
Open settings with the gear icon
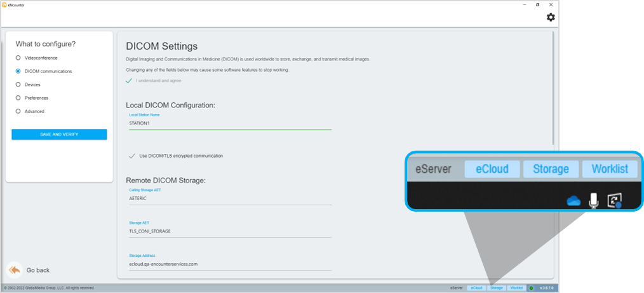pyautogui.click(x=550, y=17)
